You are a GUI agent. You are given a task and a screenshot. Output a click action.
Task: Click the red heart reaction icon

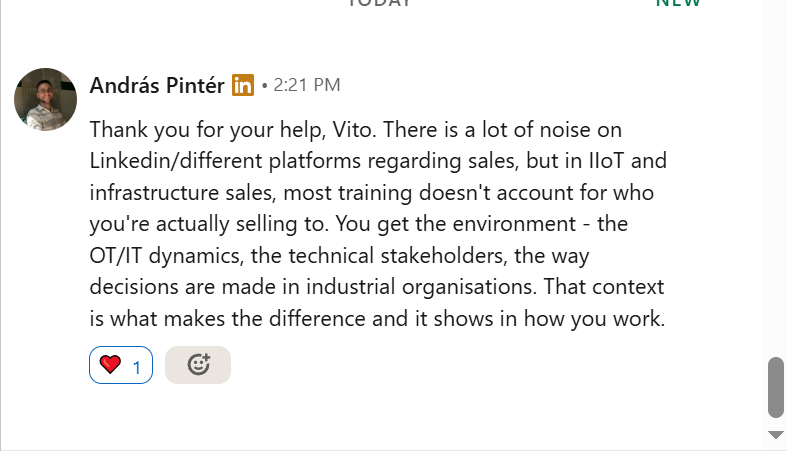110,365
